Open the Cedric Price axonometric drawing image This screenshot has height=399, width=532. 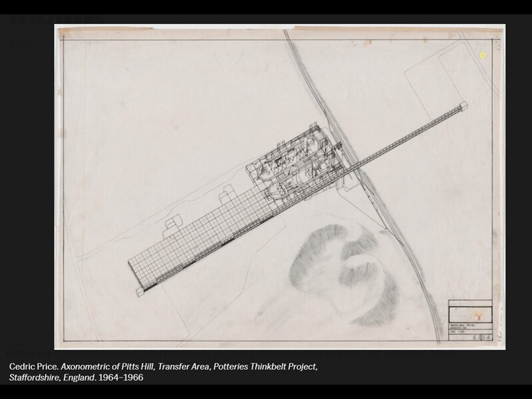[x=280, y=186]
